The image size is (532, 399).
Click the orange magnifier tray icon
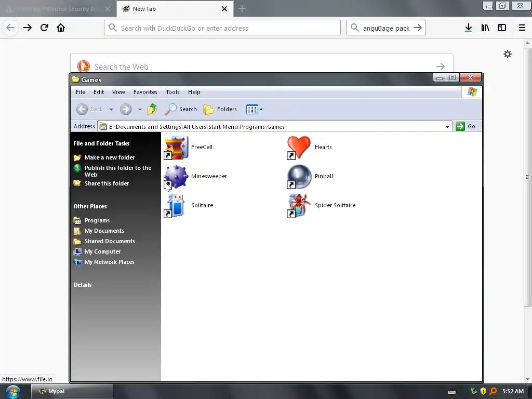494,391
